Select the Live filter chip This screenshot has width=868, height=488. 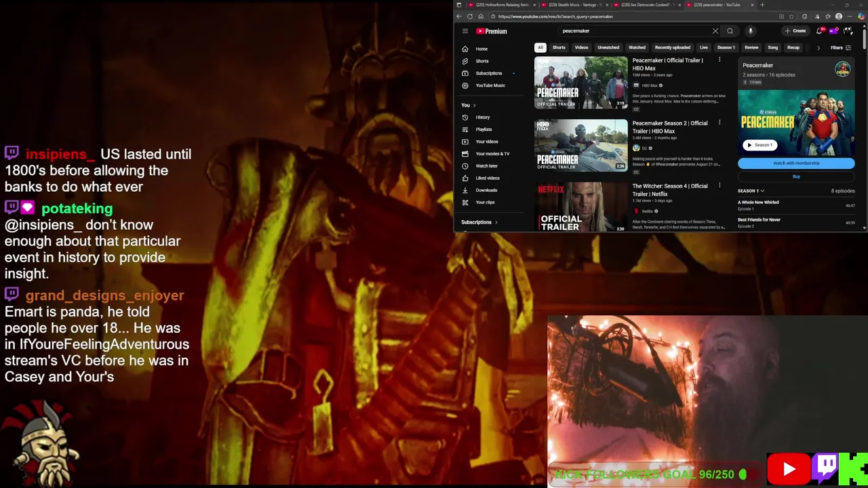pos(704,47)
